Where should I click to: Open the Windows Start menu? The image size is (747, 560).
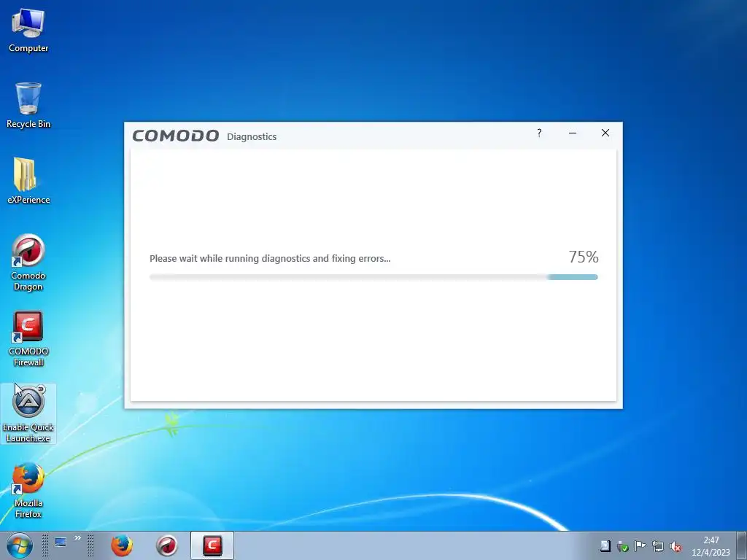coord(19,545)
